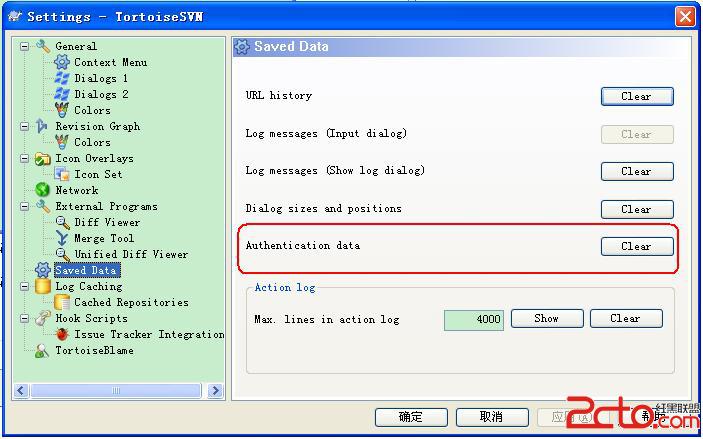
Task: Clear Log messages (Show log dialog)
Action: 637,171
